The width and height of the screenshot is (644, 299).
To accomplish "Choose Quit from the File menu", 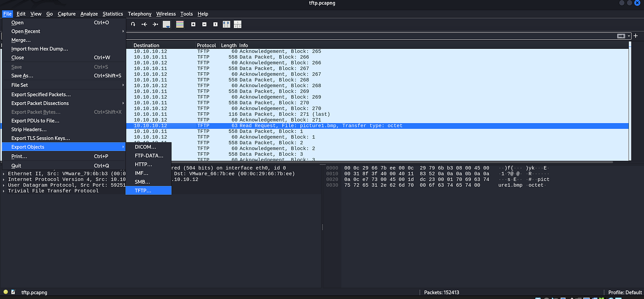I will tap(64, 166).
